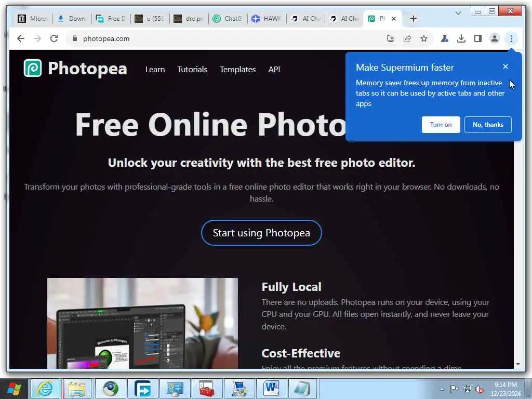
Task: Switch to the first AI Ch tab
Action: [305, 19]
